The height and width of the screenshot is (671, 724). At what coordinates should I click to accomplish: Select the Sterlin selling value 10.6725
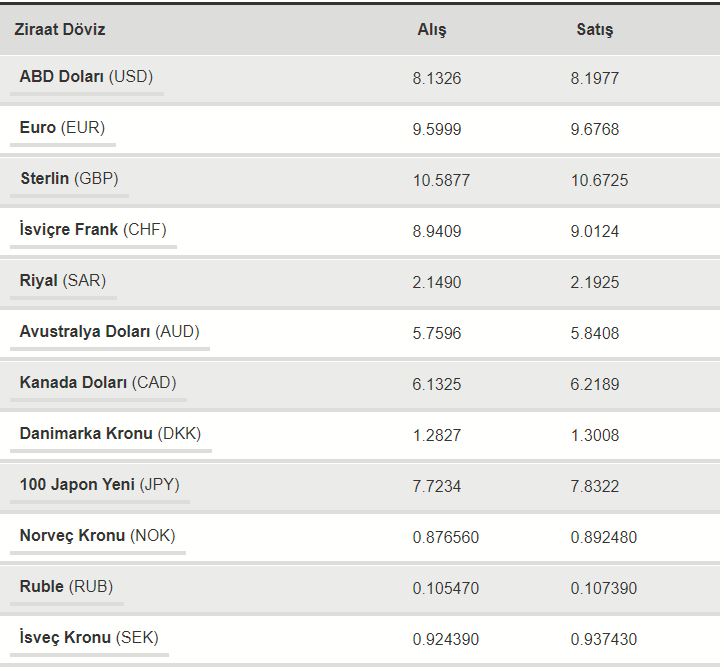coord(599,180)
